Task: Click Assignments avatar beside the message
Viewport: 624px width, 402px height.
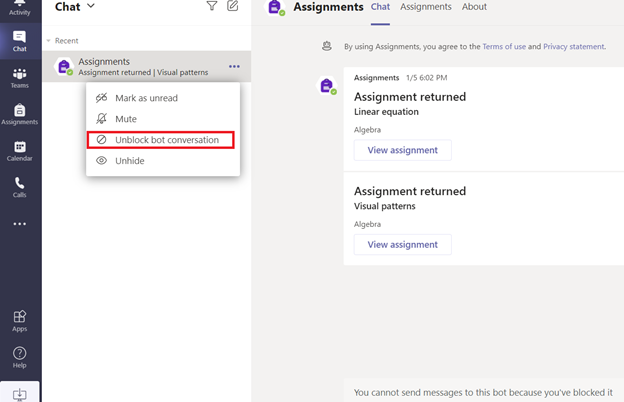Action: click(x=327, y=86)
